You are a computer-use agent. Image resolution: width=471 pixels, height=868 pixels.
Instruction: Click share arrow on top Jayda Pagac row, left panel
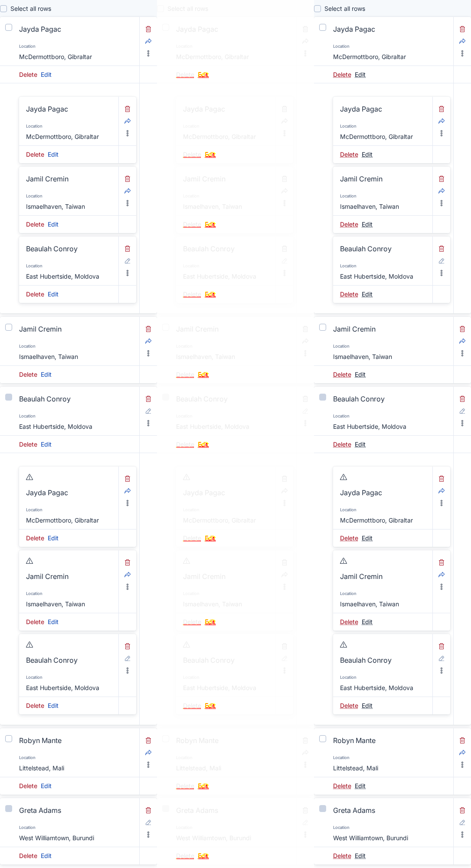[148, 41]
